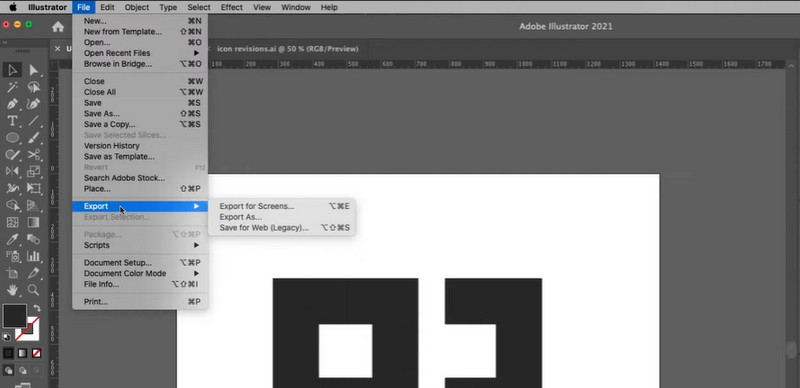Choose Save for Web (Legacy)...
Image resolution: width=800 pixels, height=388 pixels.
[x=282, y=228]
